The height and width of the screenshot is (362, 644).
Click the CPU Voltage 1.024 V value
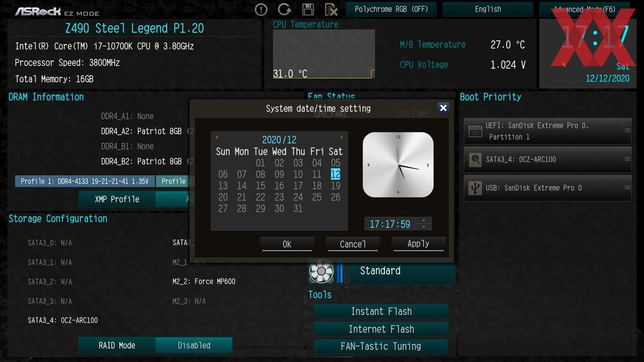508,65
